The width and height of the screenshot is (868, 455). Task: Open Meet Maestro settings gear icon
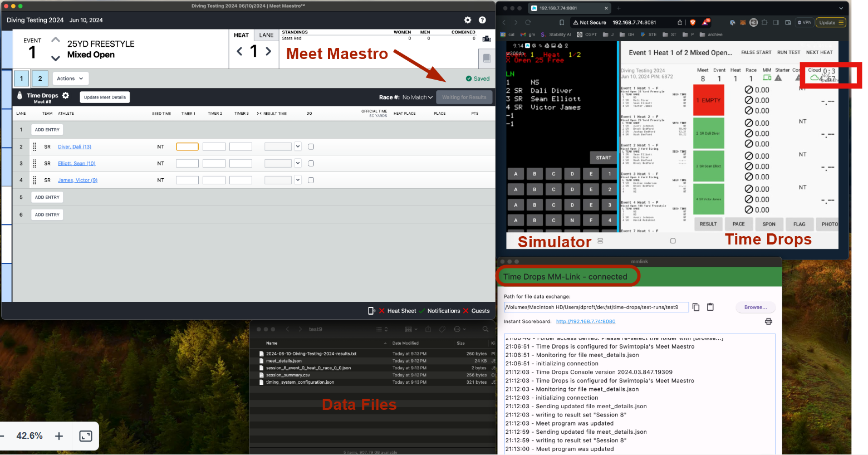point(468,20)
